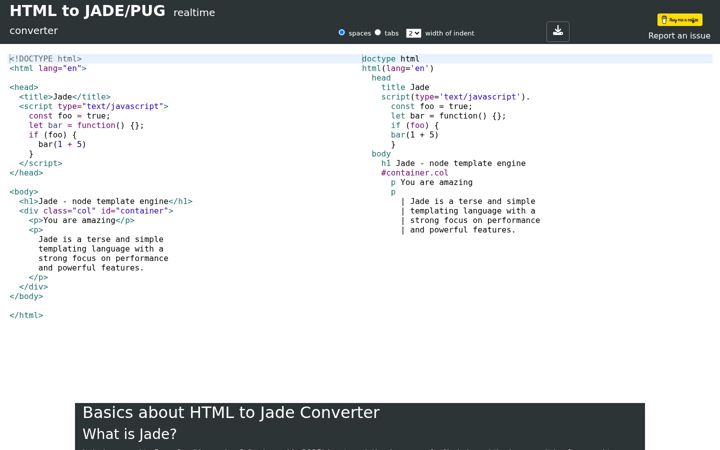
Task: Click the '| and powerful features.' Jade line
Action: [x=458, y=230]
